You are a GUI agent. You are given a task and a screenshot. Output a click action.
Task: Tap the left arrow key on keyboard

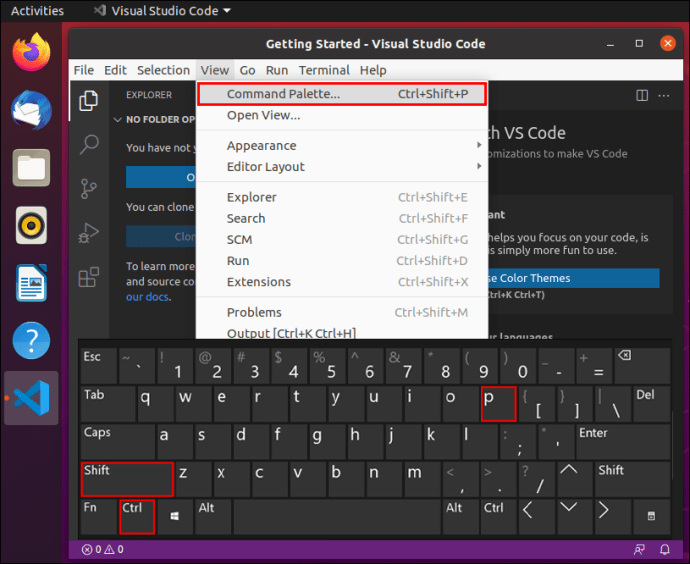click(x=537, y=516)
